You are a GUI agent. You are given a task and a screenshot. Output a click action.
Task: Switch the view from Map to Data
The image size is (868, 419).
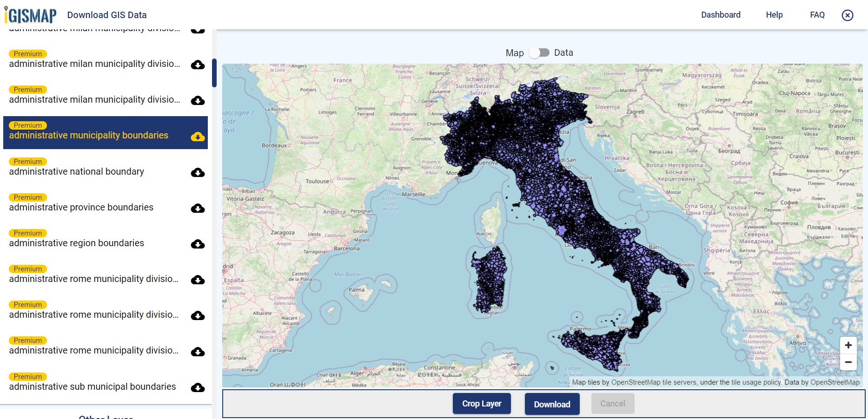[540, 52]
